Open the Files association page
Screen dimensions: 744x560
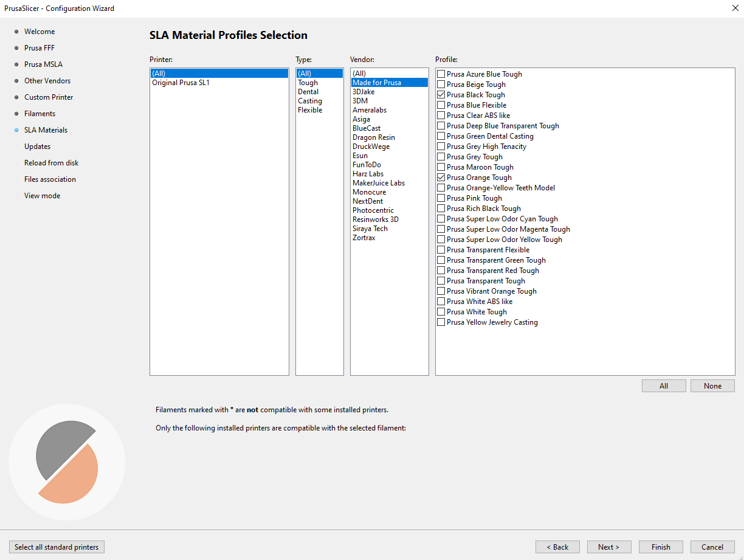click(50, 179)
